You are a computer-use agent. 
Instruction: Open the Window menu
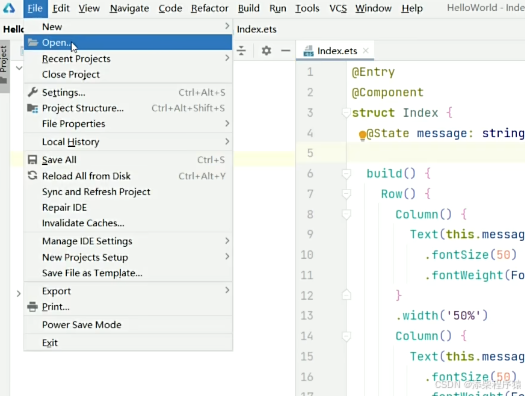point(373,8)
